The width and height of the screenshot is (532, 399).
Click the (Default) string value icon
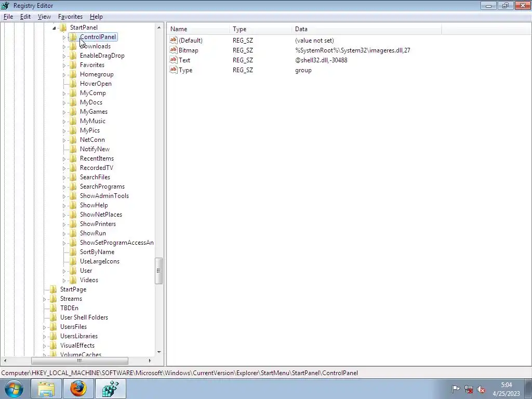(x=174, y=40)
